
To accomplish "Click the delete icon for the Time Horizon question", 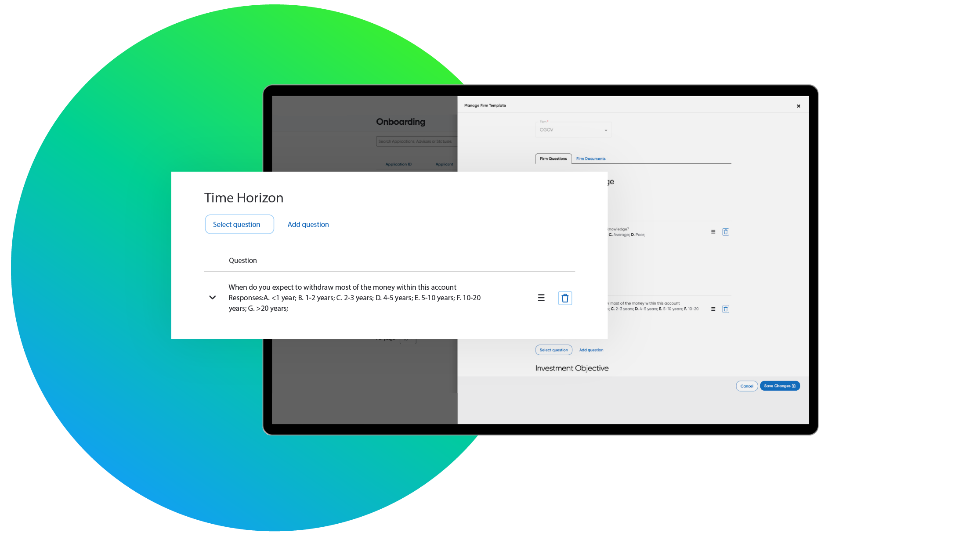I will click(x=565, y=298).
